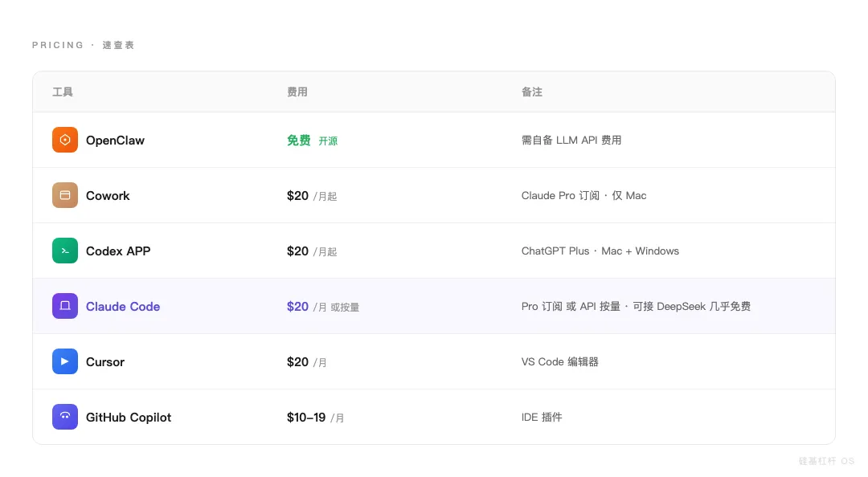This screenshot has height=477, width=868.
Task: Click the PRICING · 速查表 heading
Action: (84, 45)
